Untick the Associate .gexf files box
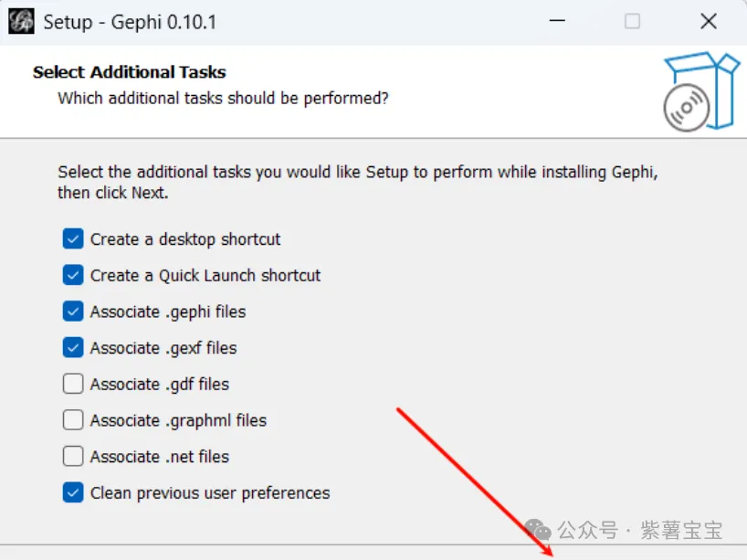Viewport: 747px width, 560px height. [73, 348]
